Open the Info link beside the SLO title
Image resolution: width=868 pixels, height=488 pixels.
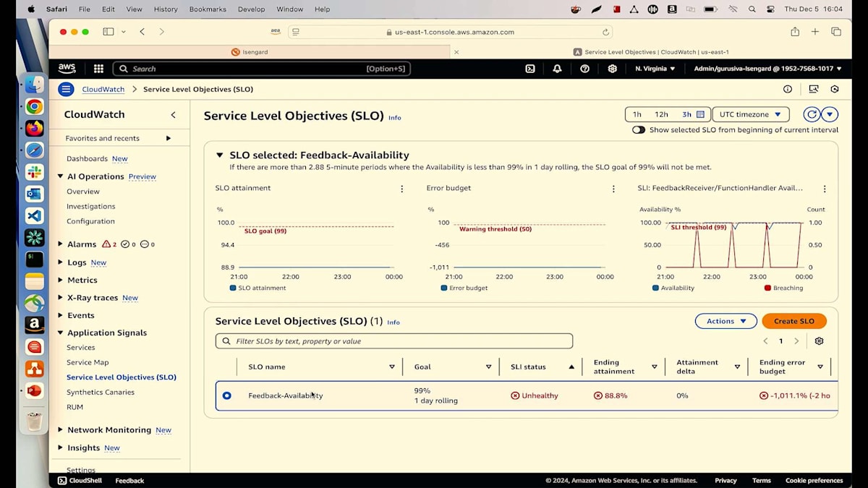(394, 117)
